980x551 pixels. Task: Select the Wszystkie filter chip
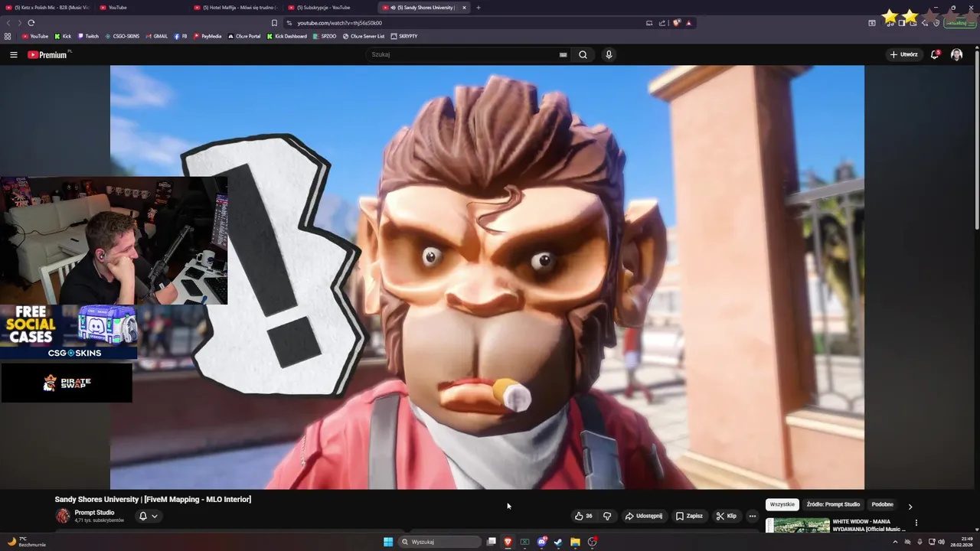click(x=782, y=504)
